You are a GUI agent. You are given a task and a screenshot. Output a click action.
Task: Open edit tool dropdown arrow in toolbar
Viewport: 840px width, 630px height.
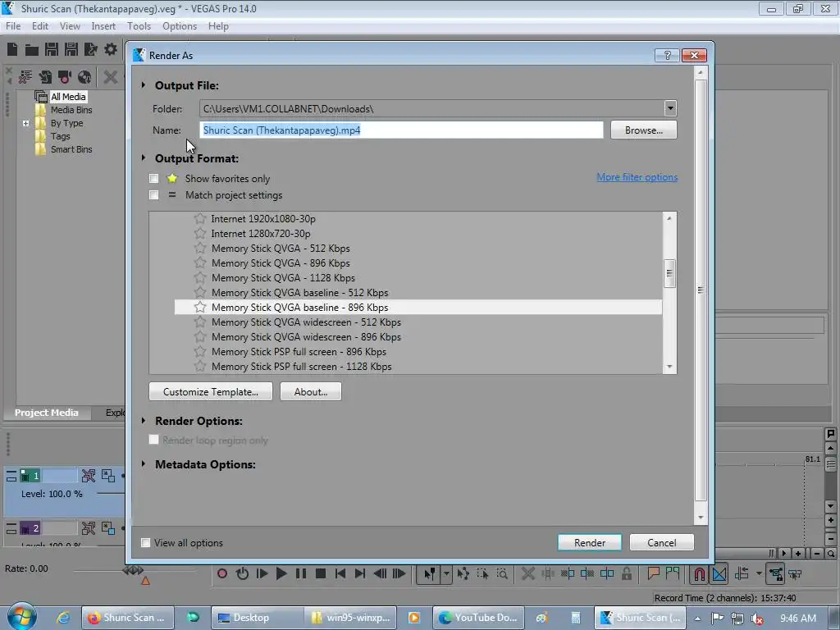tap(446, 573)
